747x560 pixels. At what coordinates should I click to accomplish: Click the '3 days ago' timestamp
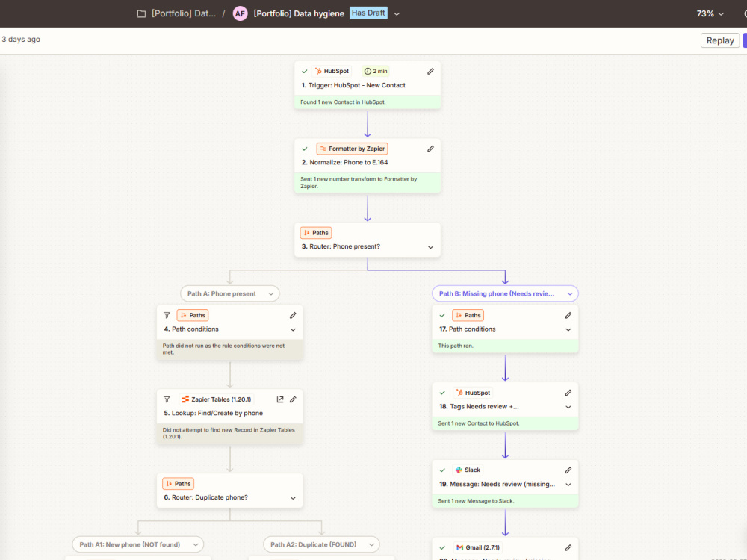point(21,40)
